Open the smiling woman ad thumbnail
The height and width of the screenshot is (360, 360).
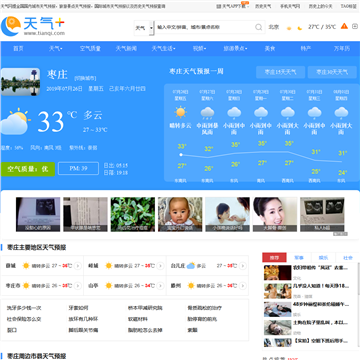click(275, 214)
